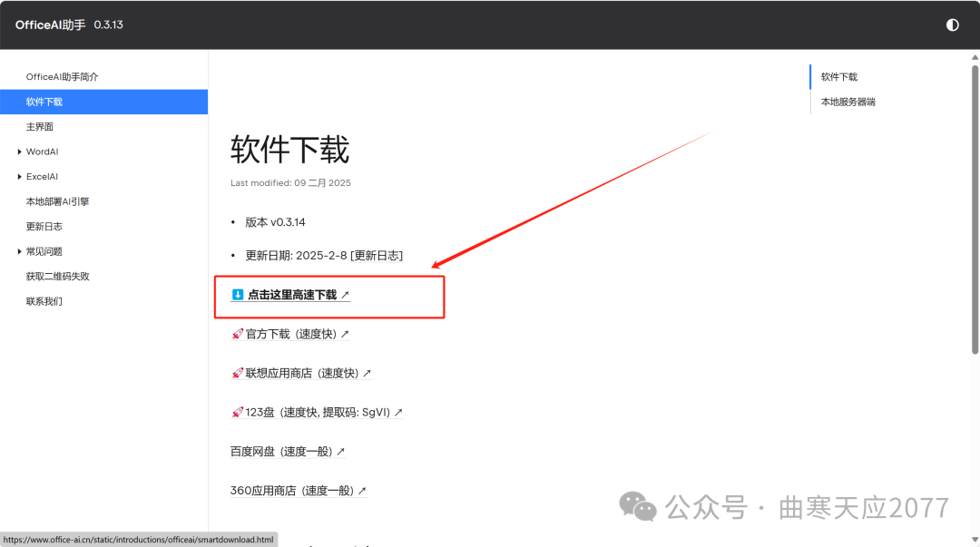
Task: Click scrollbar down arrow at bottom right
Action: [x=975, y=540]
